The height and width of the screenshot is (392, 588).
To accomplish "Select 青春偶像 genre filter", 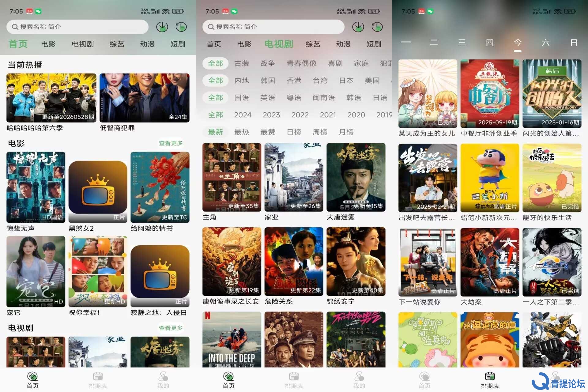I will point(301,63).
